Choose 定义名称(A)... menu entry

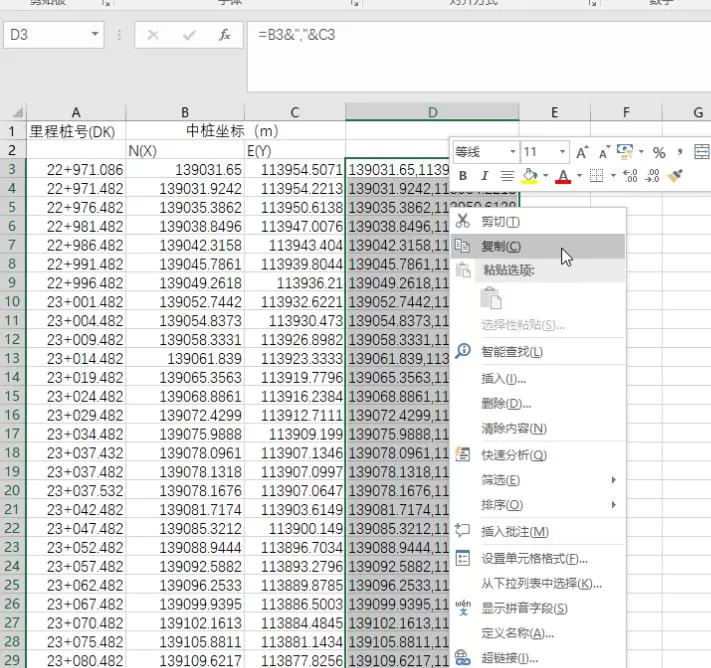click(x=538, y=634)
